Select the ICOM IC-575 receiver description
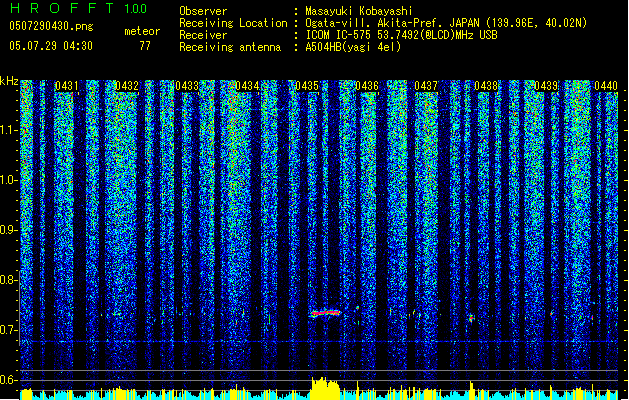 (x=402, y=35)
